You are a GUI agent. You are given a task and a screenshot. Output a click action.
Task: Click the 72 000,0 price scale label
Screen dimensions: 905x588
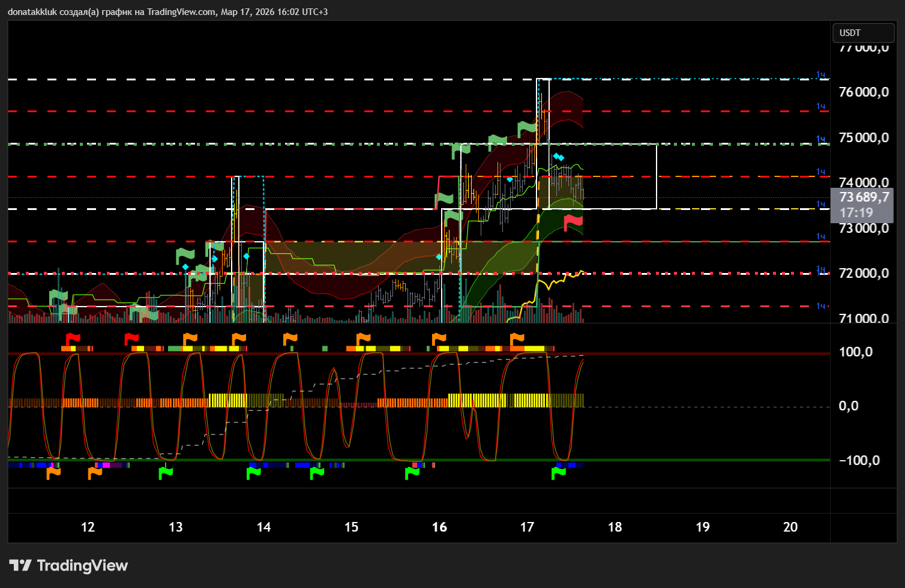click(864, 274)
